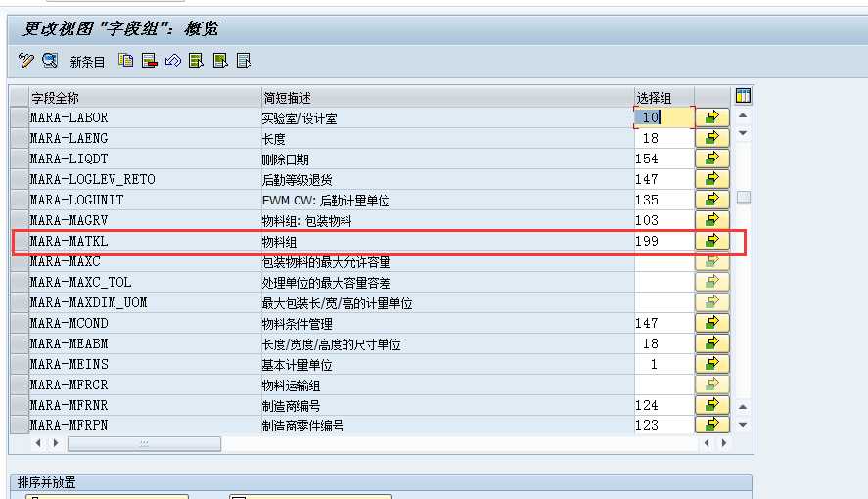The width and height of the screenshot is (868, 499).
Task: Click the arrow button in MARA-MATKL row
Action: [711, 241]
